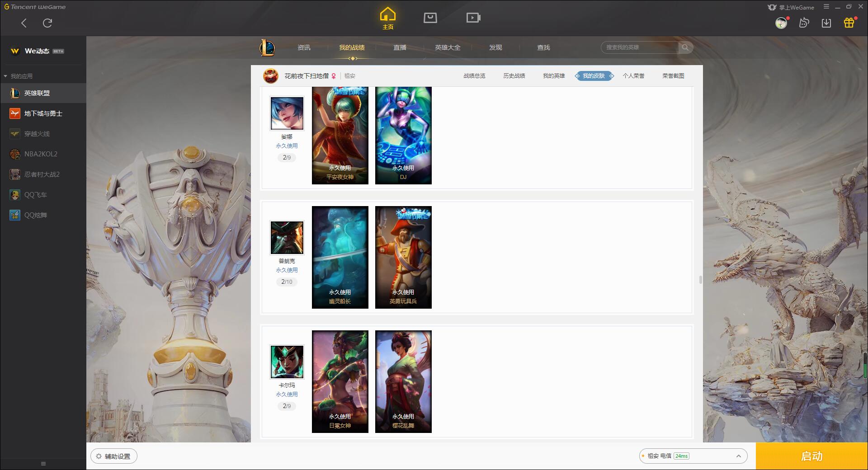Switch to 我的皮肤 sub-tab
The height and width of the screenshot is (470, 868).
coord(594,76)
